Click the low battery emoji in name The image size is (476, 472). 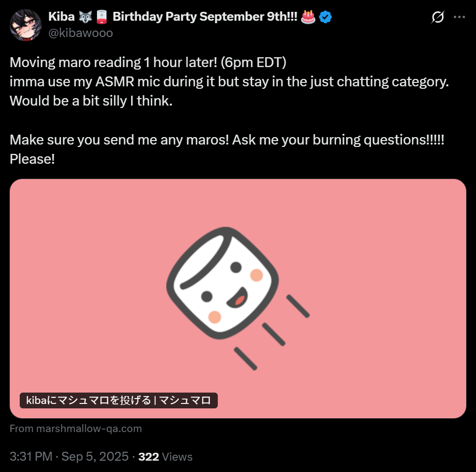coord(102,17)
